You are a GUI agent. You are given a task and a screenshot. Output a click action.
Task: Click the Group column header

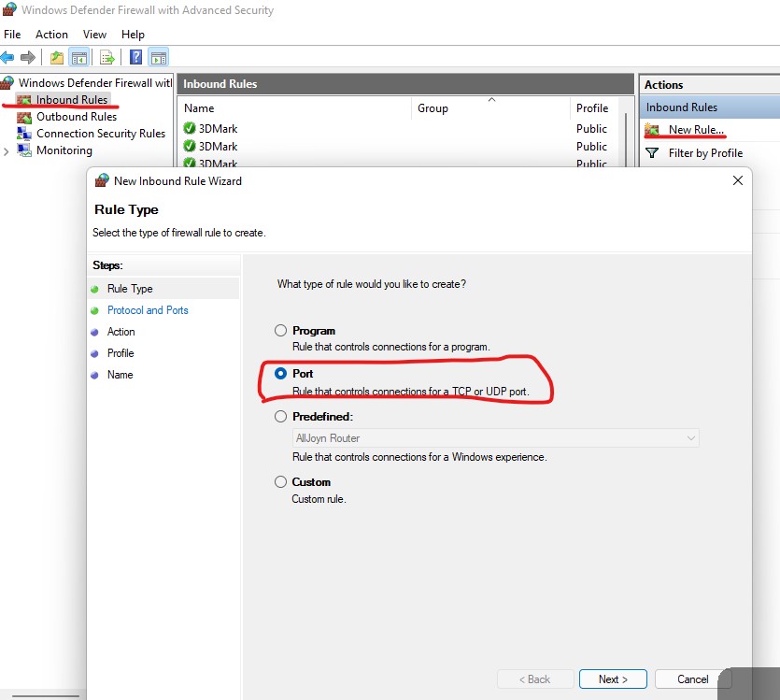[490, 108]
